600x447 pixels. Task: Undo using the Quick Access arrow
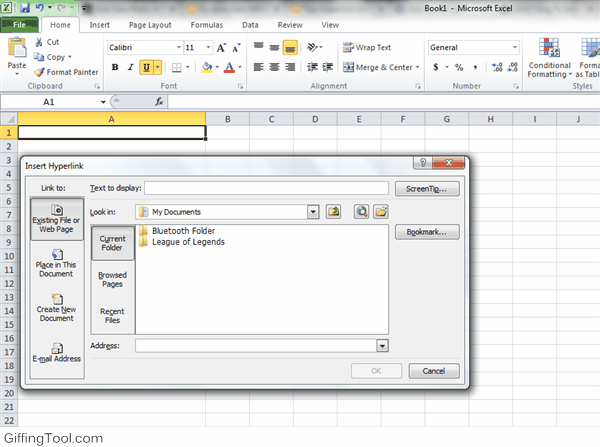tap(39, 7)
